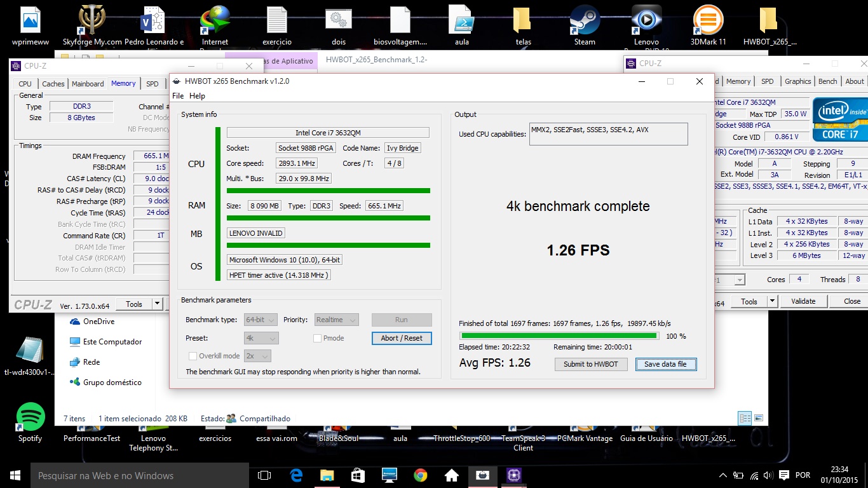Switch to CPU-Z via its taskbar icon
The height and width of the screenshot is (488, 868).
[513, 475]
